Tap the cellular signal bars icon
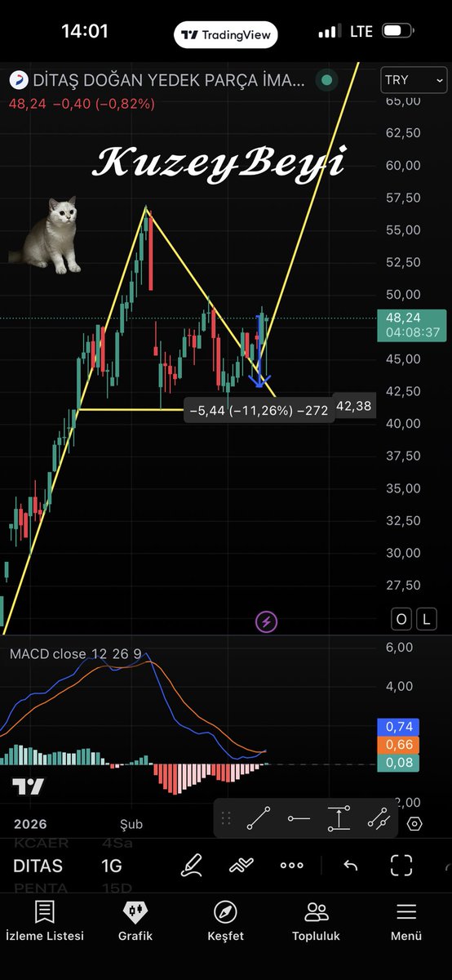 click(x=330, y=31)
